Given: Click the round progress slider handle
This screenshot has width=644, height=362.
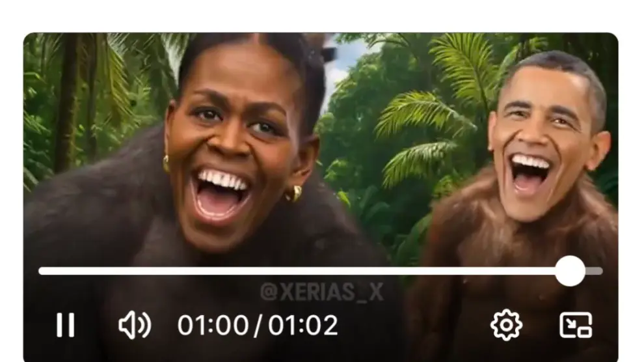Looking at the screenshot, I should pos(570,271).
